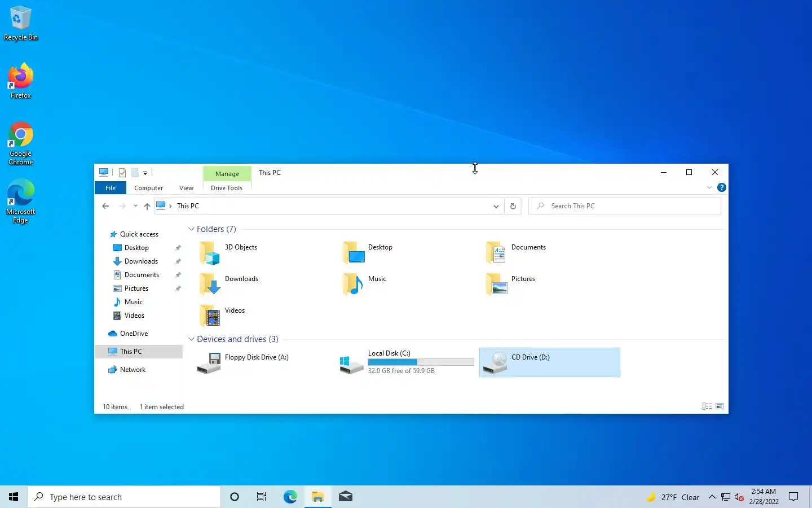
Task: Select Quick access in navigation pane
Action: coord(139,234)
